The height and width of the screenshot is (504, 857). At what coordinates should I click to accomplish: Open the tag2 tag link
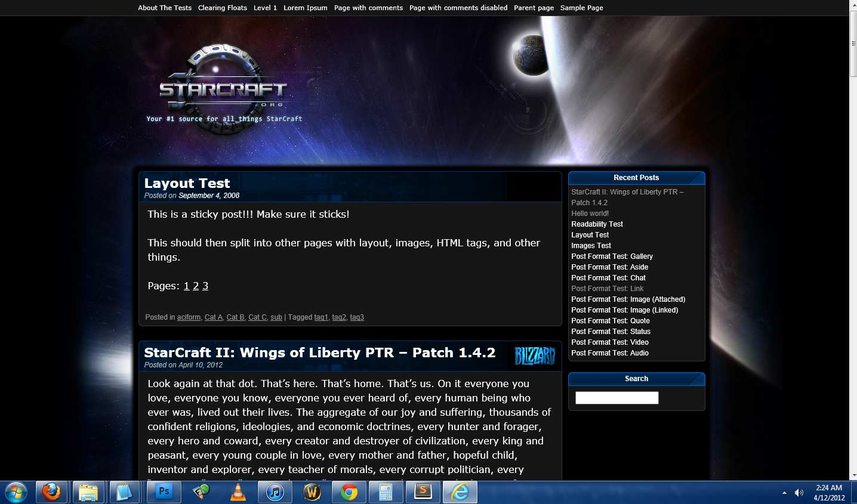339,317
